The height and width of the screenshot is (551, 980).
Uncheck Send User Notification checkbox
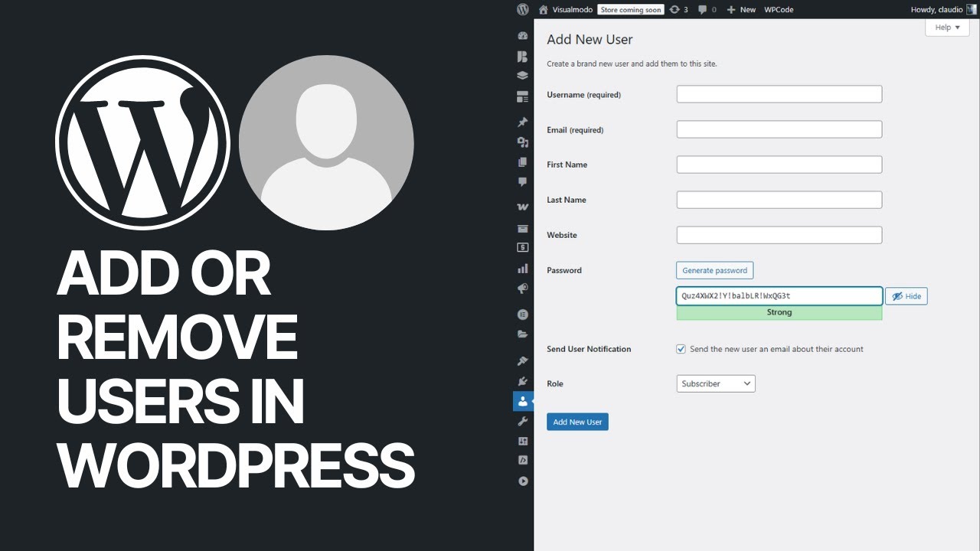[x=681, y=349]
